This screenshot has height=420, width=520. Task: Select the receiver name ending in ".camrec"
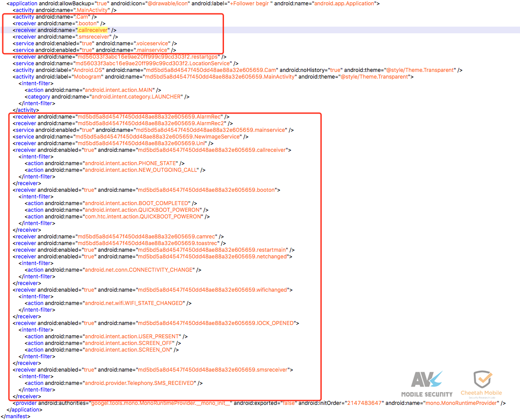[x=146, y=237]
